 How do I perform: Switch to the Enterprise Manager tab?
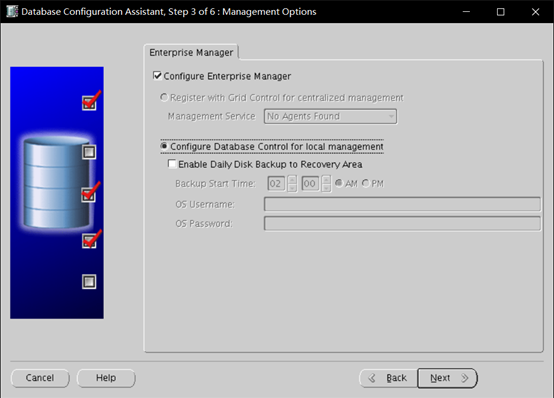(x=191, y=52)
